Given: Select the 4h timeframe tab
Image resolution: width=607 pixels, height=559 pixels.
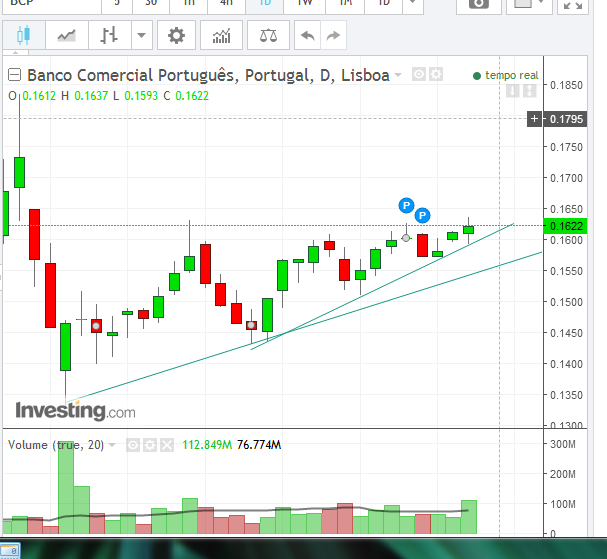Looking at the screenshot, I should tap(226, 5).
